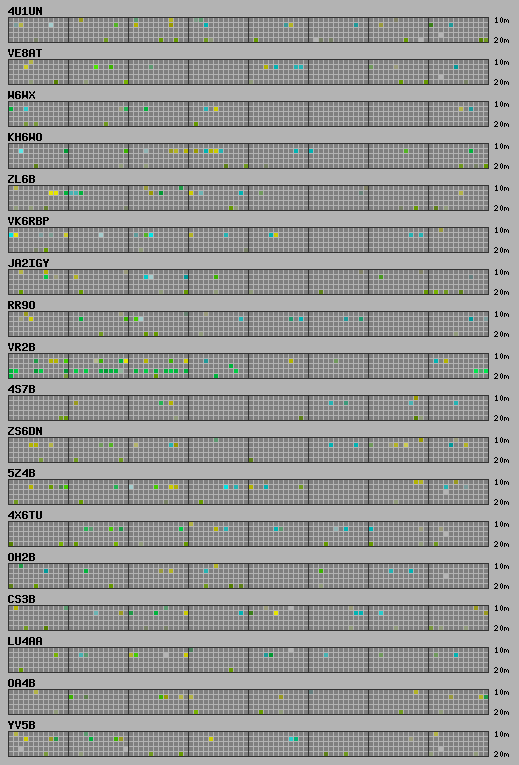The image size is (519, 765).
Task: Select the CS3B beacon label
Action: tap(21, 599)
